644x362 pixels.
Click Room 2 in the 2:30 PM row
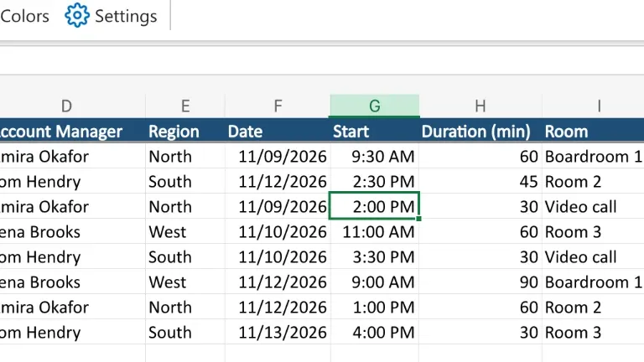593,181
